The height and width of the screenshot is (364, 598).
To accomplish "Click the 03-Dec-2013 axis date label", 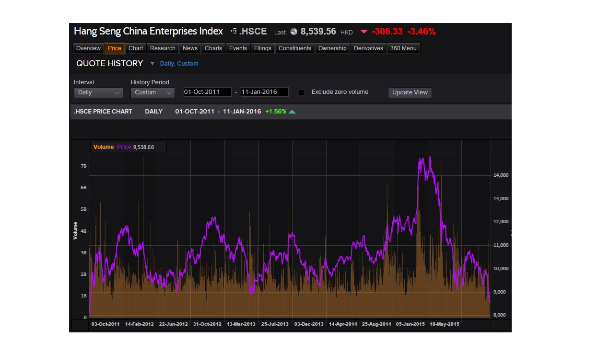I will [309, 324].
